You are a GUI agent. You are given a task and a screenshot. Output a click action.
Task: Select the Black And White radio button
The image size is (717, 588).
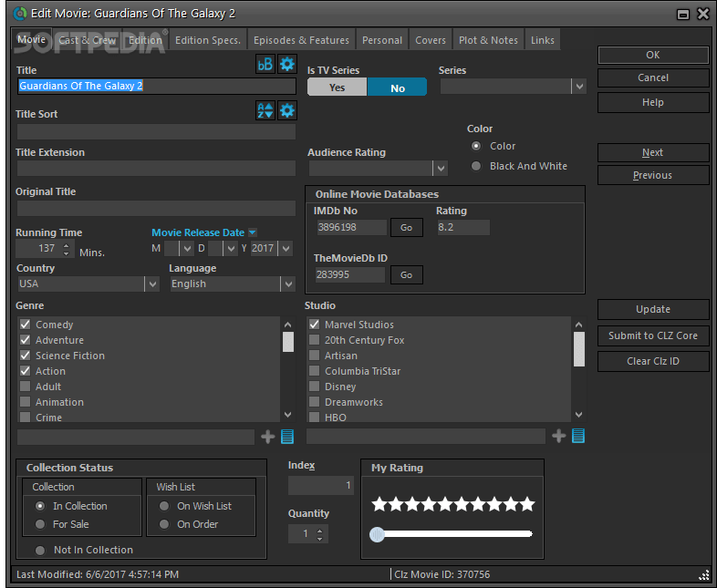pos(476,166)
